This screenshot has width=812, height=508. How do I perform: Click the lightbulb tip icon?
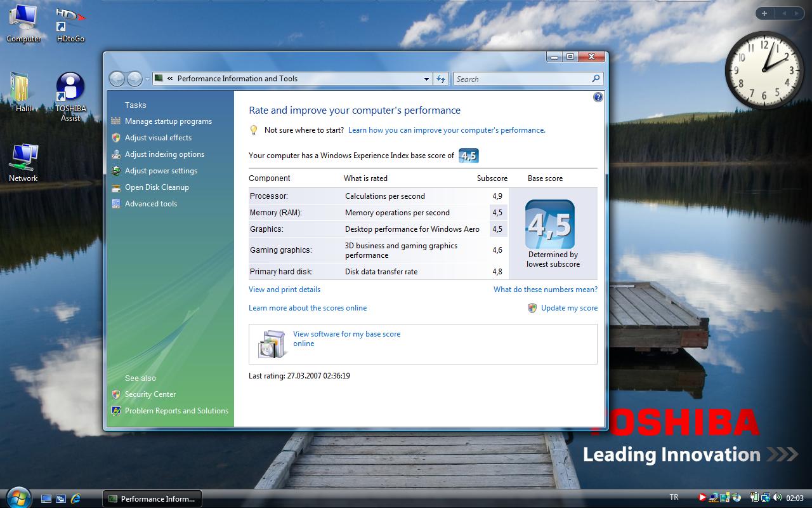tap(253, 130)
